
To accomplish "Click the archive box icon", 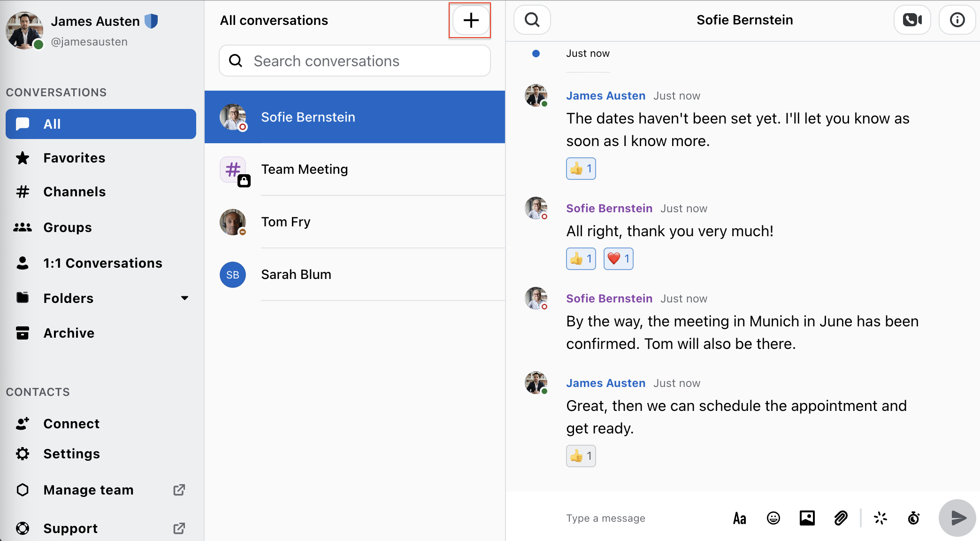I will click(23, 333).
